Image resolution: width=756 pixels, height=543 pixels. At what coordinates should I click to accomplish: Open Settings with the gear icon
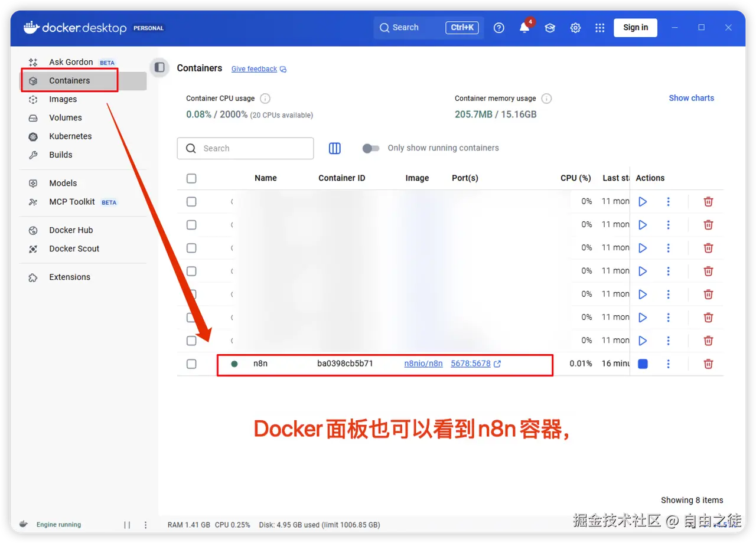pos(575,28)
